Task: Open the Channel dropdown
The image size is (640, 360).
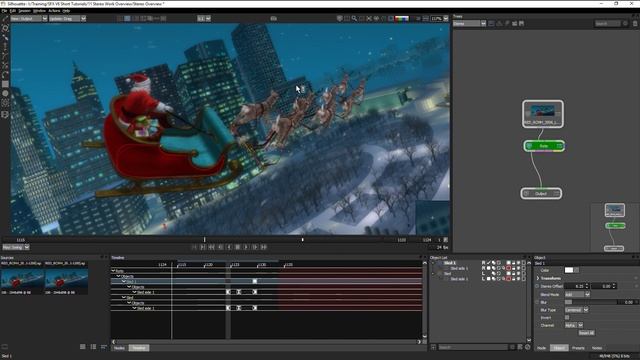Action: pyautogui.click(x=573, y=325)
